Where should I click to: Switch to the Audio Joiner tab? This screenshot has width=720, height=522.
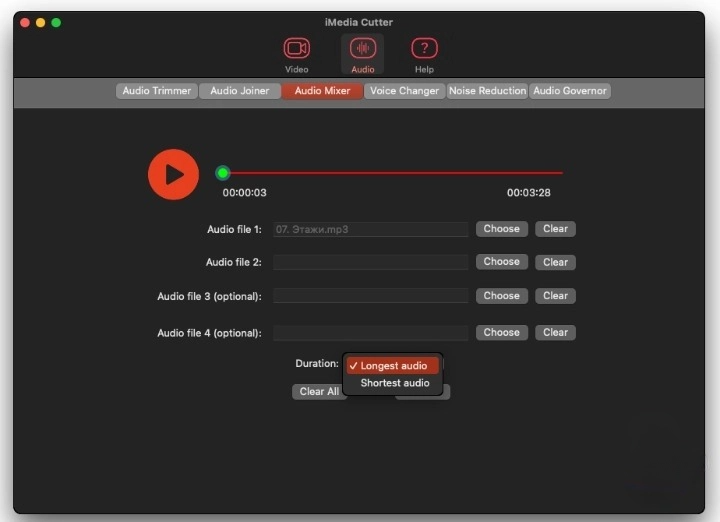(x=239, y=91)
